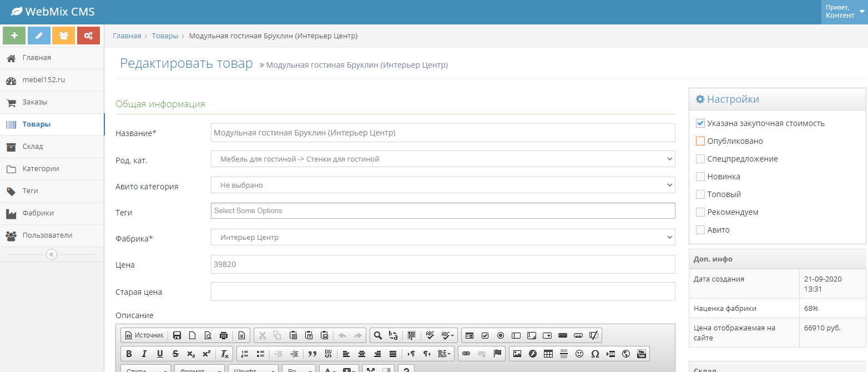Expand the Авито категория dropdown

tap(443, 185)
